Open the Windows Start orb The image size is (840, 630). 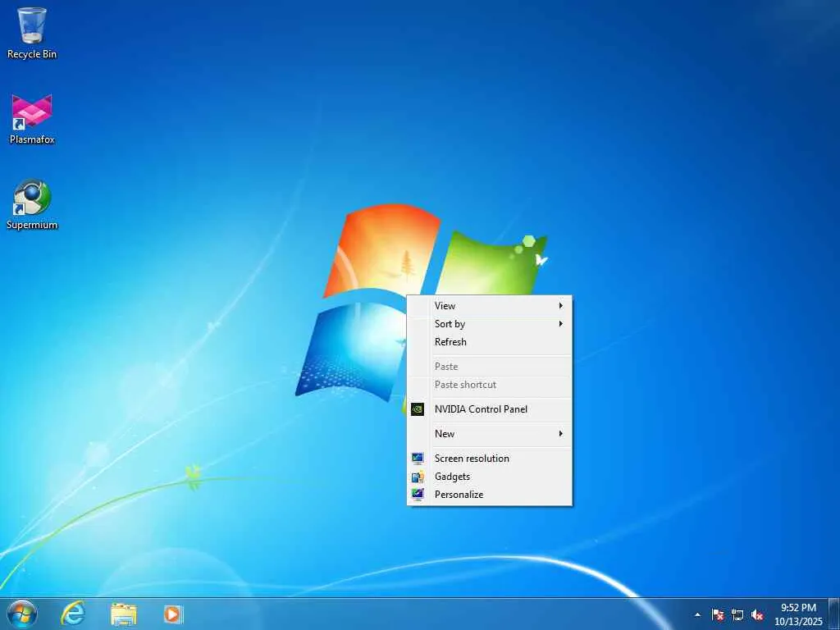(x=22, y=614)
